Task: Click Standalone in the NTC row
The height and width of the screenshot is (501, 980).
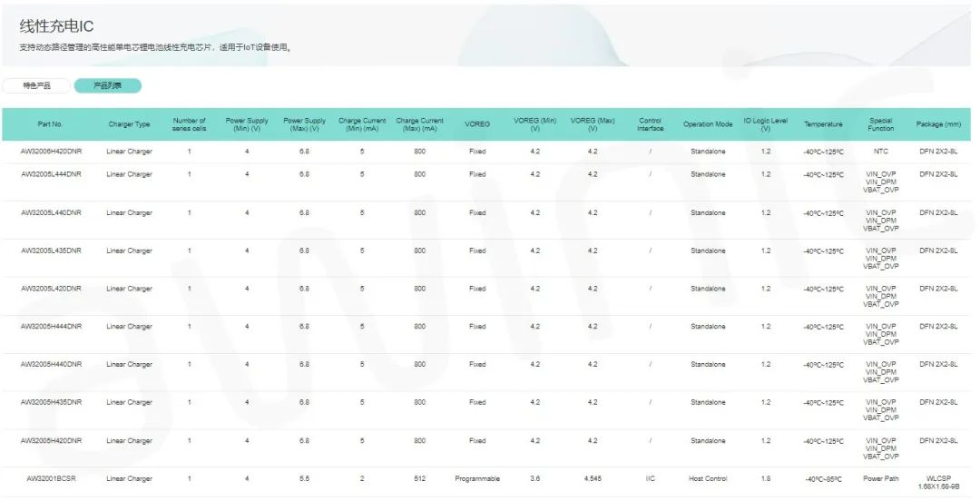Action: [x=708, y=152]
